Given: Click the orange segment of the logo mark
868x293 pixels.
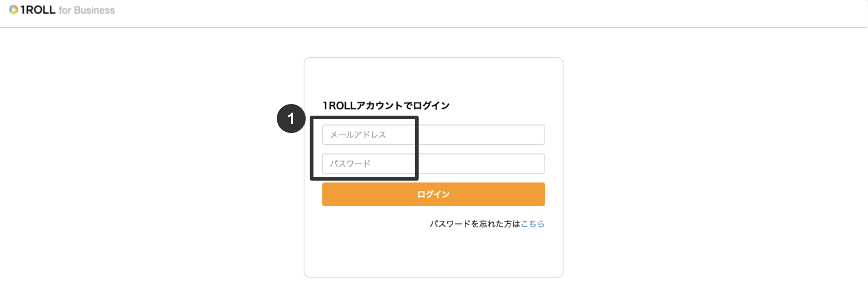Looking at the screenshot, I should pyautogui.click(x=16, y=8).
